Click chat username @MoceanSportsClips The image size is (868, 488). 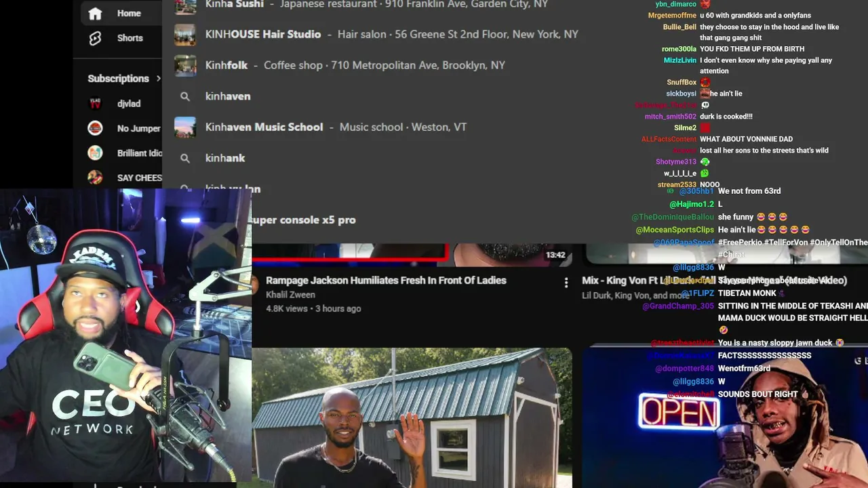(x=675, y=230)
